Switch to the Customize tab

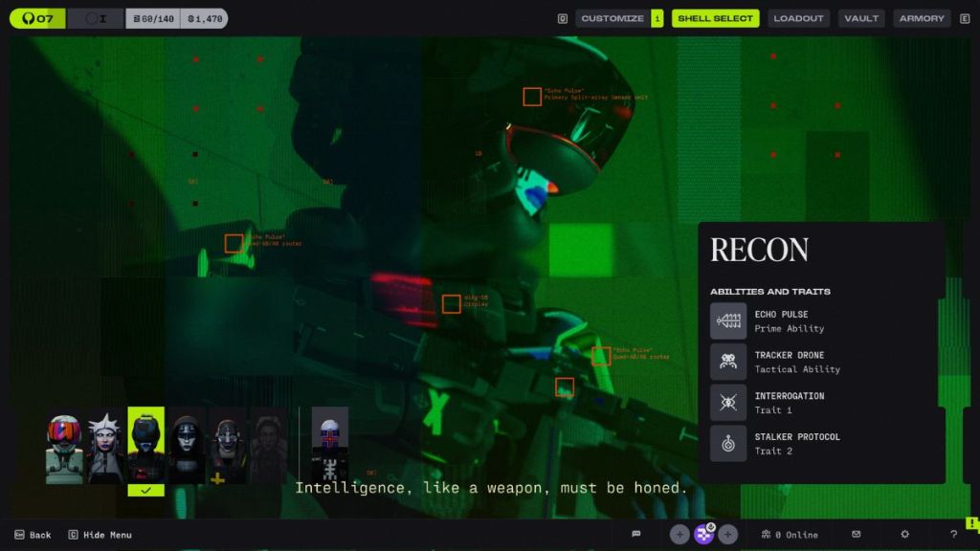pos(612,18)
